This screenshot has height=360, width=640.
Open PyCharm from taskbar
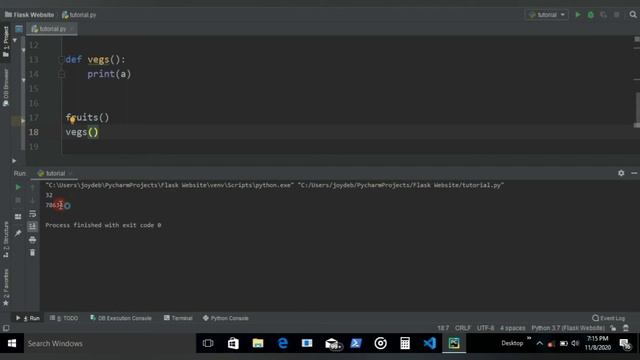pos(454,343)
